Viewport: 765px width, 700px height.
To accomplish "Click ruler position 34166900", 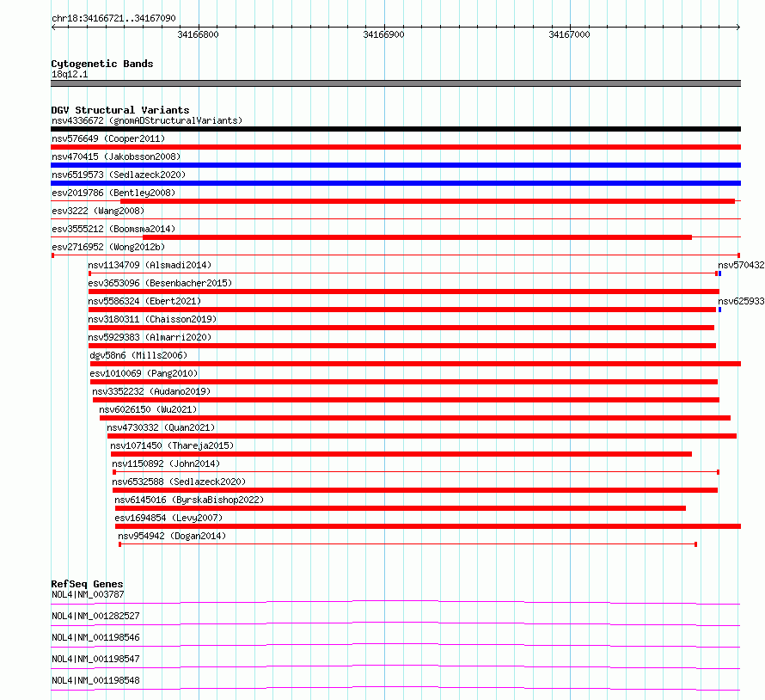I will click(383, 34).
